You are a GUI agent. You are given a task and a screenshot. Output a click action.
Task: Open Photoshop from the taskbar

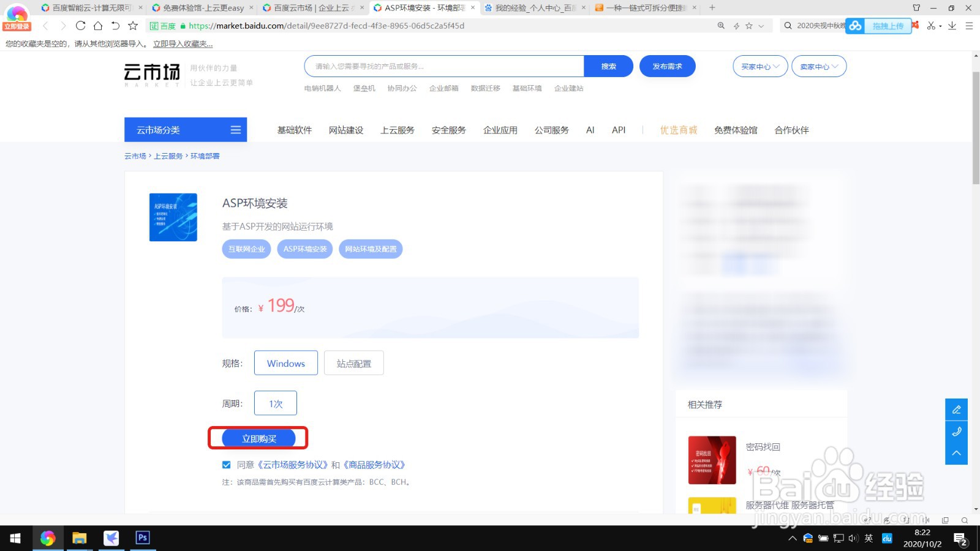tap(143, 538)
